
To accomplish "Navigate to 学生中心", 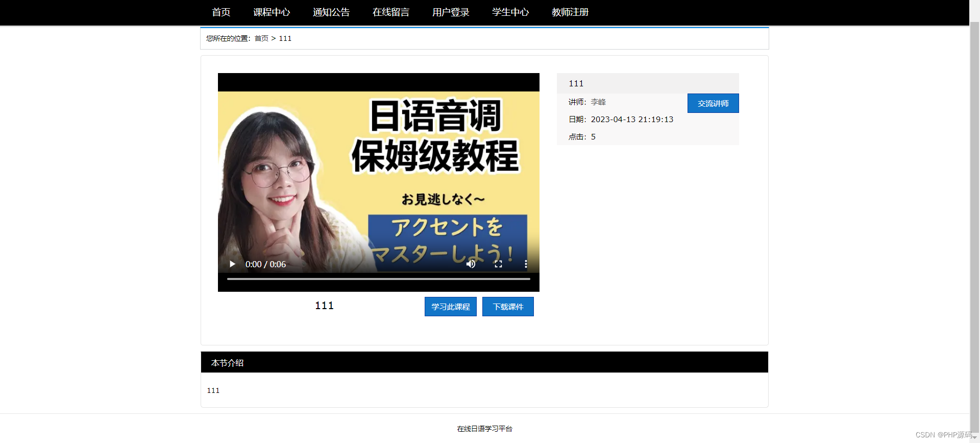I will tap(510, 12).
